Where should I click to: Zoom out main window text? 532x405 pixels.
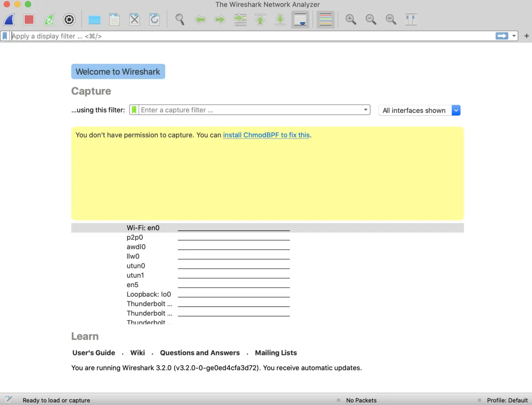tap(371, 19)
